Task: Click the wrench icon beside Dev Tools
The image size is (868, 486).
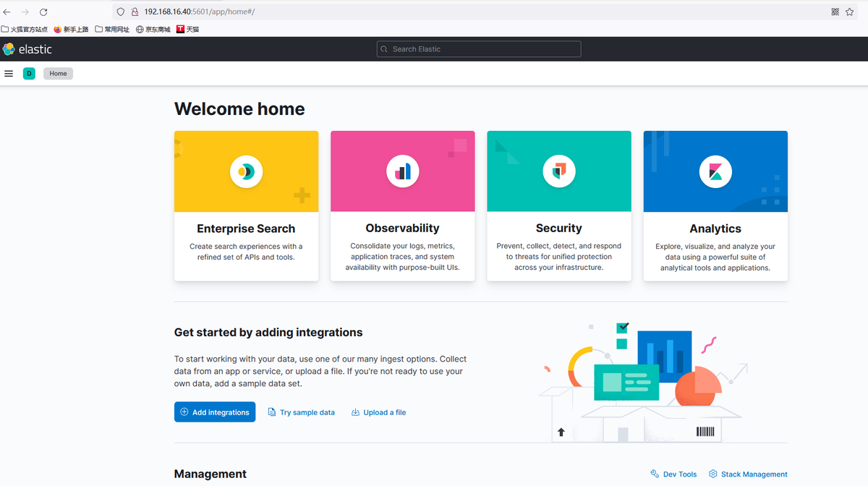Action: point(655,474)
